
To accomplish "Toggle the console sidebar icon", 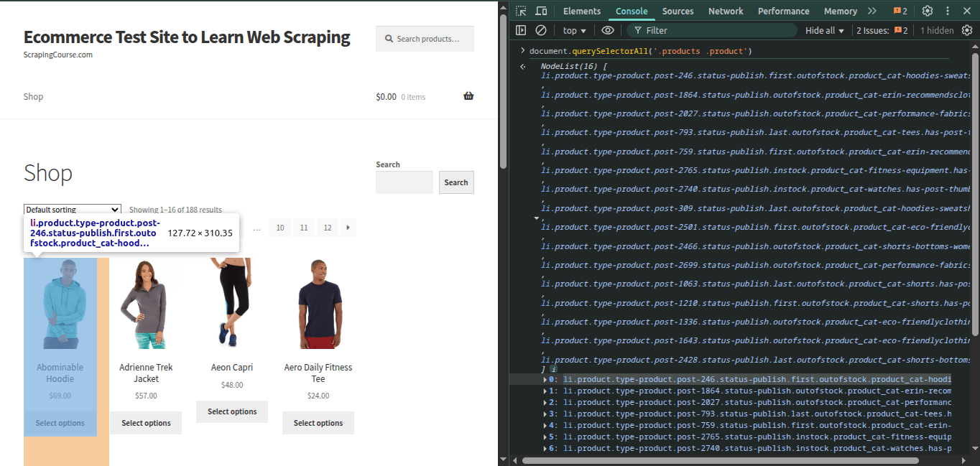I will point(521,30).
